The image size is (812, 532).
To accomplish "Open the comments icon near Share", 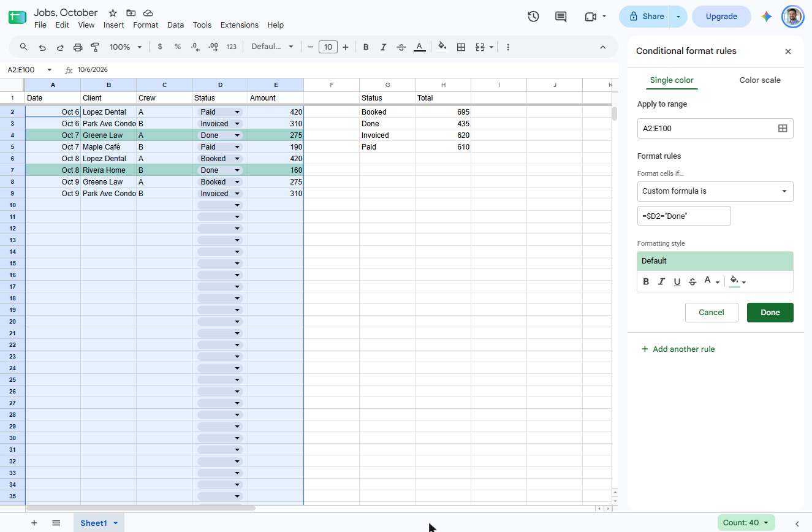I will pyautogui.click(x=561, y=17).
